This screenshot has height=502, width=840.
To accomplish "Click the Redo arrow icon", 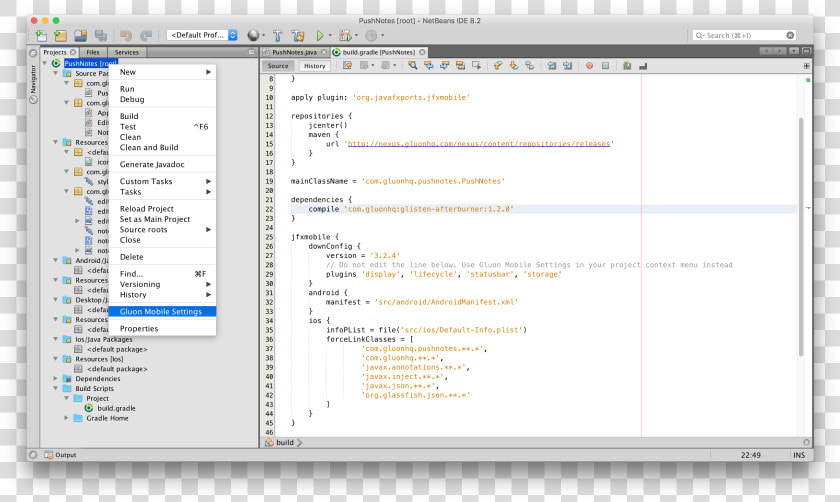I will (x=146, y=35).
